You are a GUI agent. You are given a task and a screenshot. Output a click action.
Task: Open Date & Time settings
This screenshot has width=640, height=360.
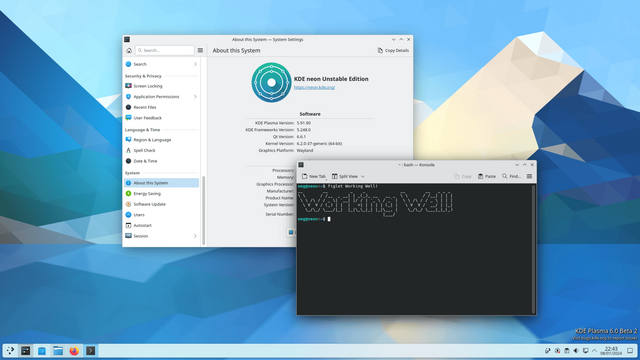pos(161,161)
